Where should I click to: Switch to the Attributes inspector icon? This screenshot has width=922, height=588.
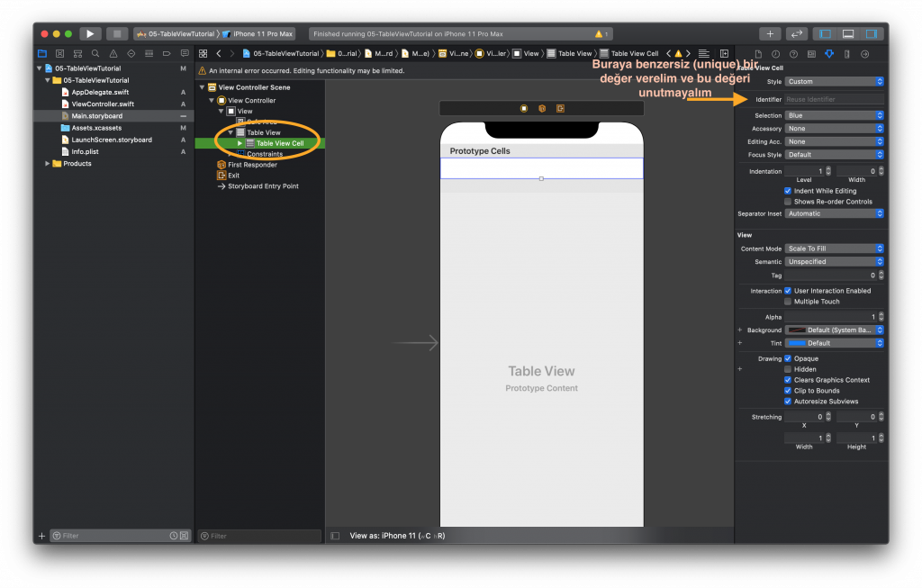pos(829,54)
